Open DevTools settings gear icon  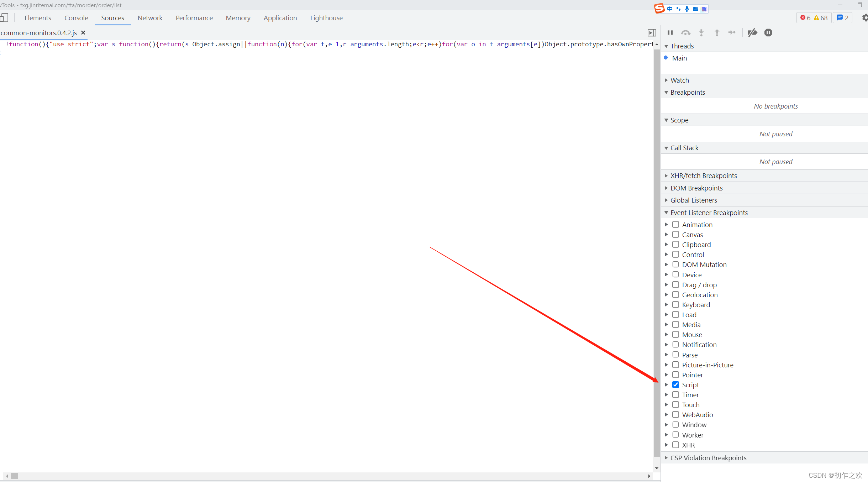865,18
